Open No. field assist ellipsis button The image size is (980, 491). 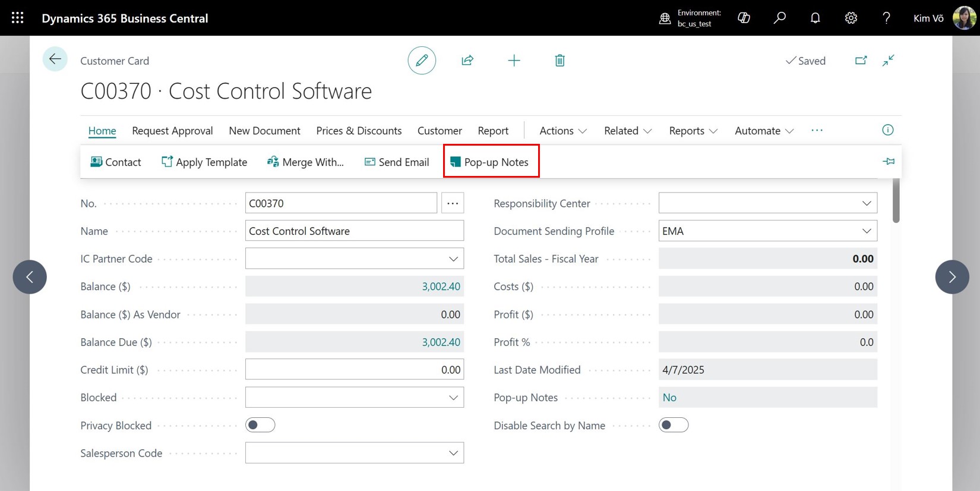453,203
